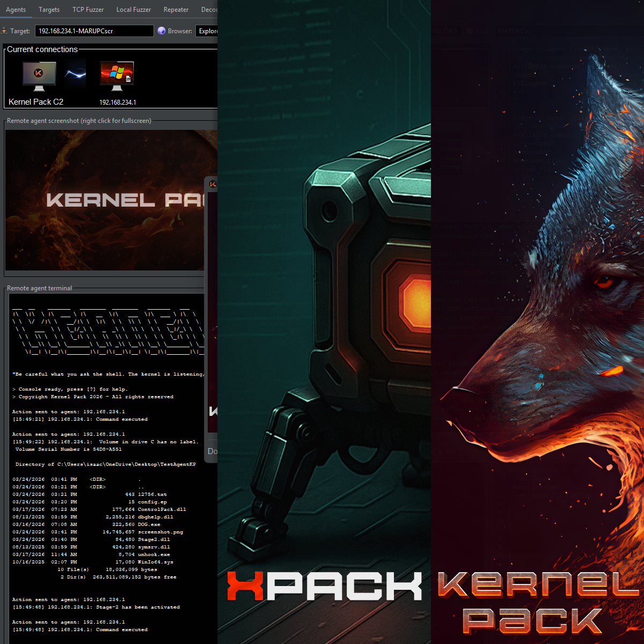Click the 'Remote agent screenshot' panel label
This screenshot has width=644, height=644.
(79, 121)
